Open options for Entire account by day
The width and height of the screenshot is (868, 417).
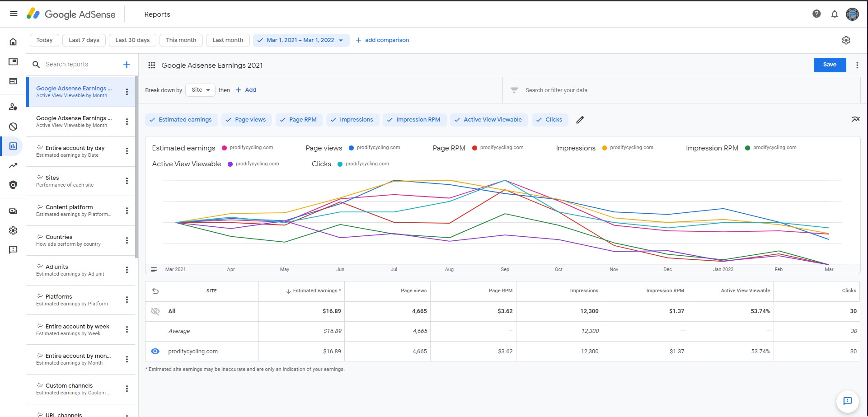click(127, 151)
